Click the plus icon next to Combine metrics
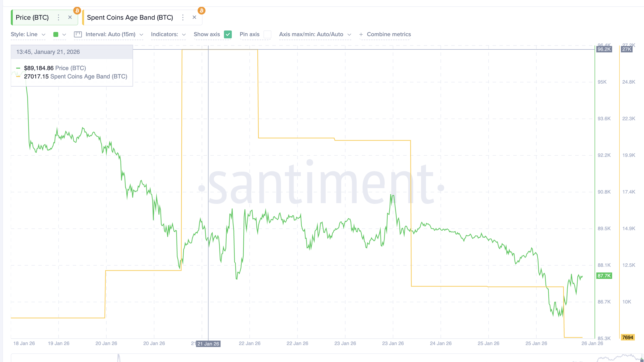 point(361,34)
